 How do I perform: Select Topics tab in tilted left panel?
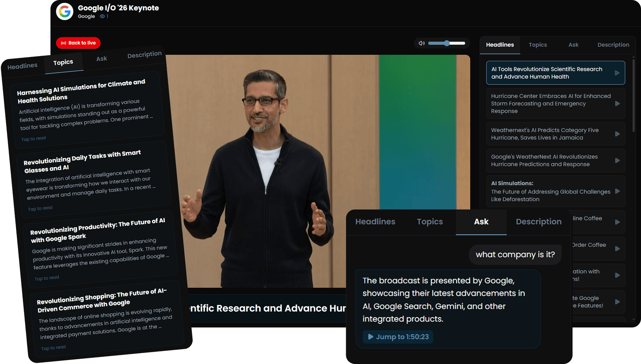[x=63, y=62]
